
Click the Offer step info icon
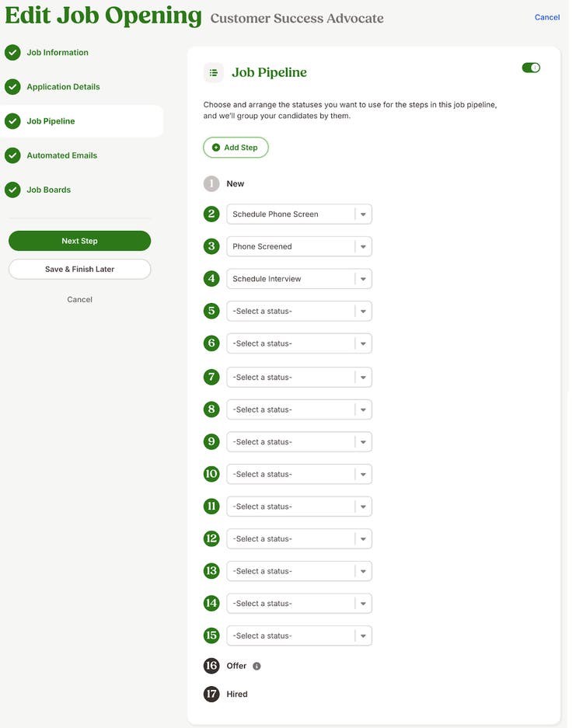pos(257,666)
